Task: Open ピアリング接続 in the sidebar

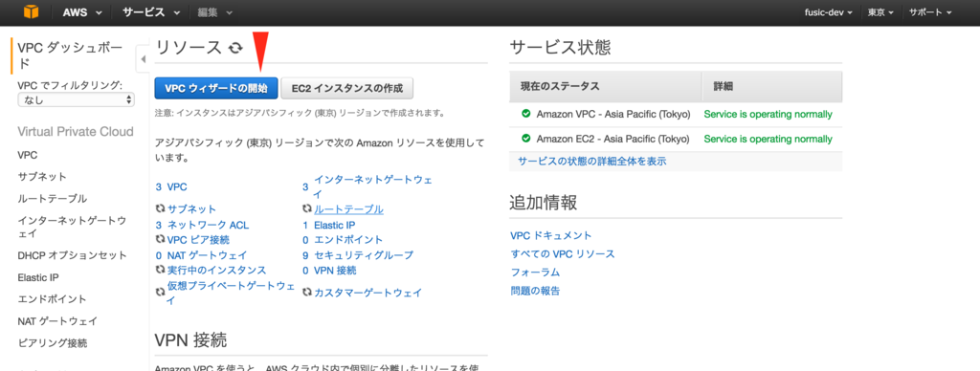Action: [53, 343]
